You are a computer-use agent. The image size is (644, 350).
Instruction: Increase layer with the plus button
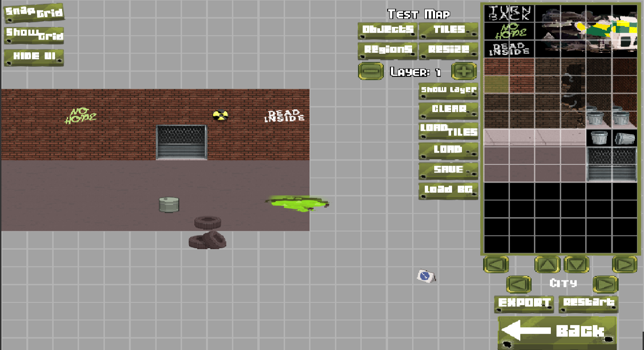464,71
